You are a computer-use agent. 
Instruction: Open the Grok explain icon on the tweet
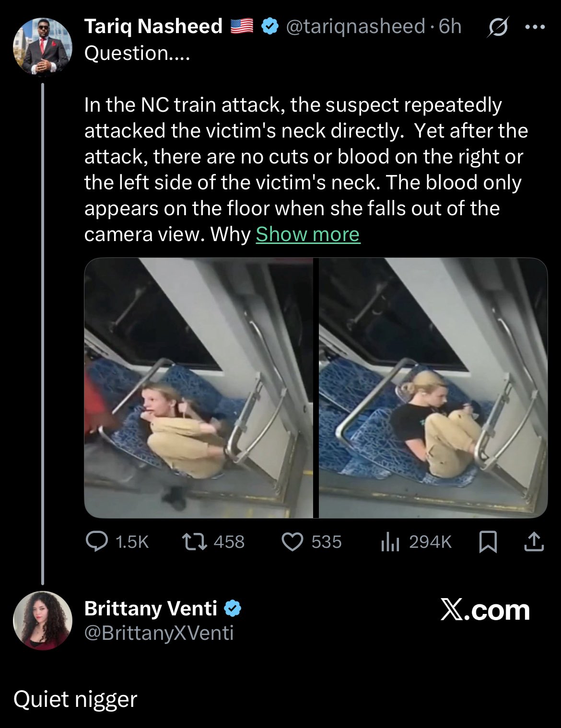coord(498,28)
